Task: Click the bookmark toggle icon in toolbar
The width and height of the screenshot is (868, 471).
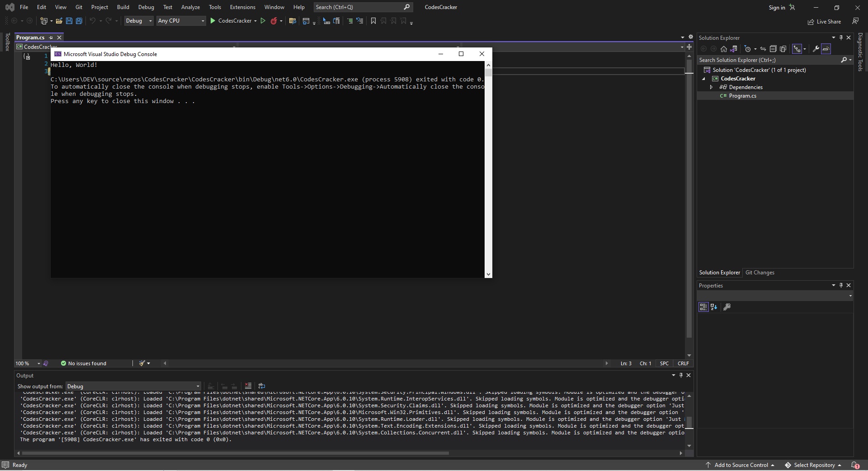Action: coord(373,21)
